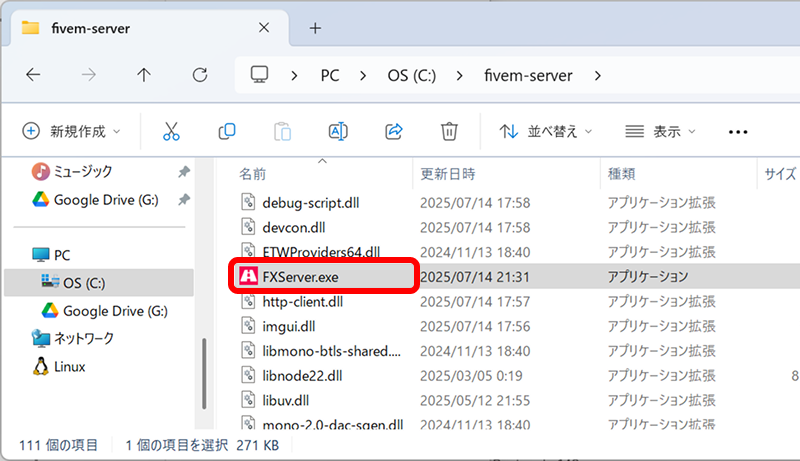Screen dimensions: 800x461
Task: Close the fivem-server tab
Action: click(264, 28)
